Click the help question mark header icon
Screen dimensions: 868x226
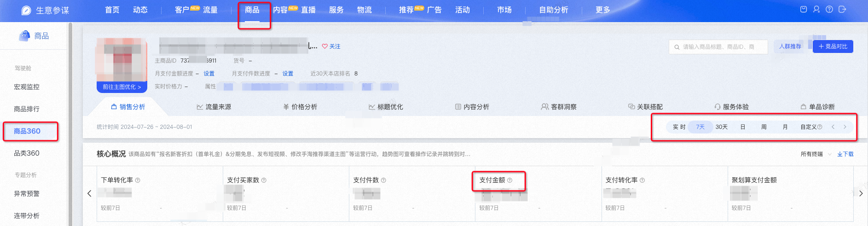(x=829, y=9)
